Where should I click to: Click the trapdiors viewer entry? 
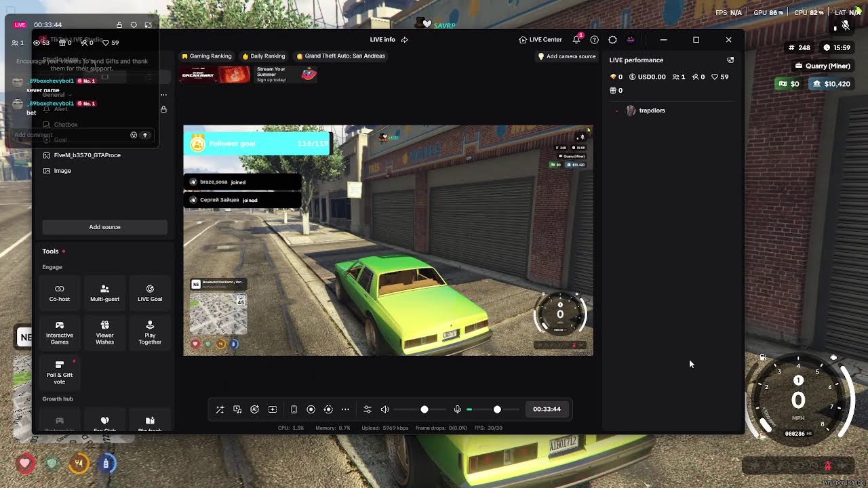(646, 110)
